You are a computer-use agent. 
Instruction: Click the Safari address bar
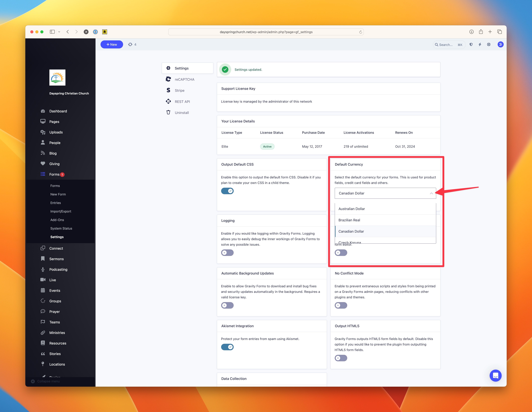266,32
